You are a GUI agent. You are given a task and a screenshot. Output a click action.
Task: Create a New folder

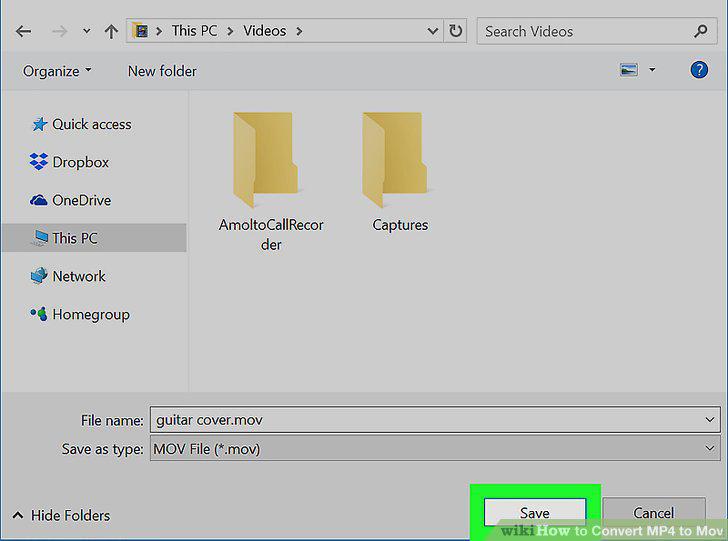click(x=162, y=71)
